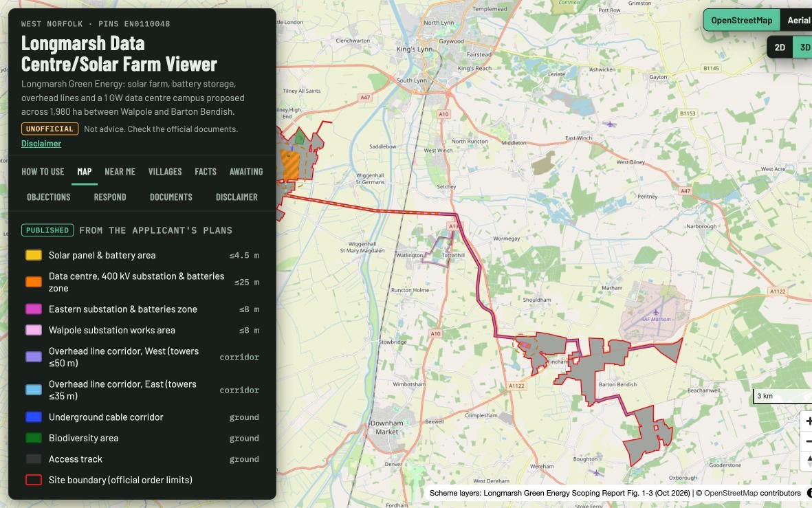Open the FACTS tab
Viewport: 812px width, 508px height.
(206, 171)
